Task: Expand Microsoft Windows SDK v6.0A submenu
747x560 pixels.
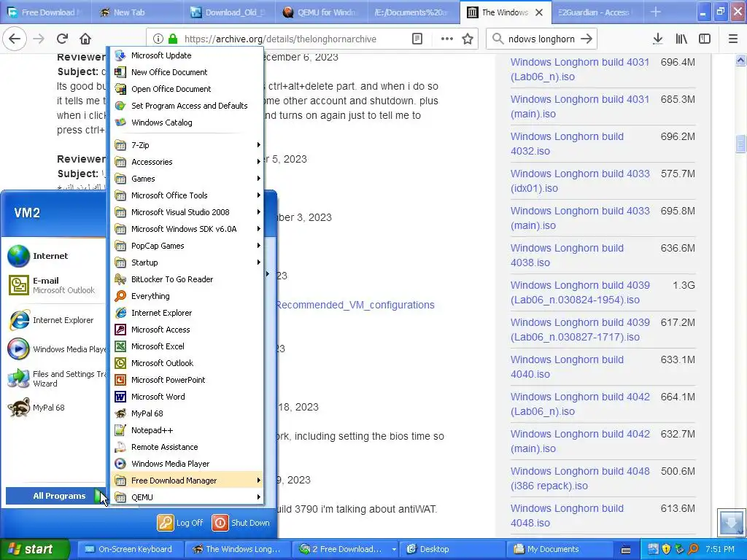Action: [x=187, y=229]
